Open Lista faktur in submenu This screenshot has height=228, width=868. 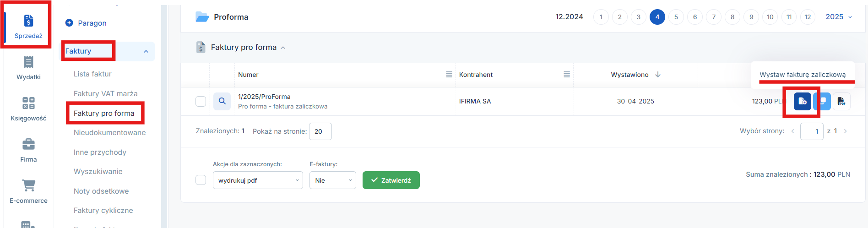92,74
